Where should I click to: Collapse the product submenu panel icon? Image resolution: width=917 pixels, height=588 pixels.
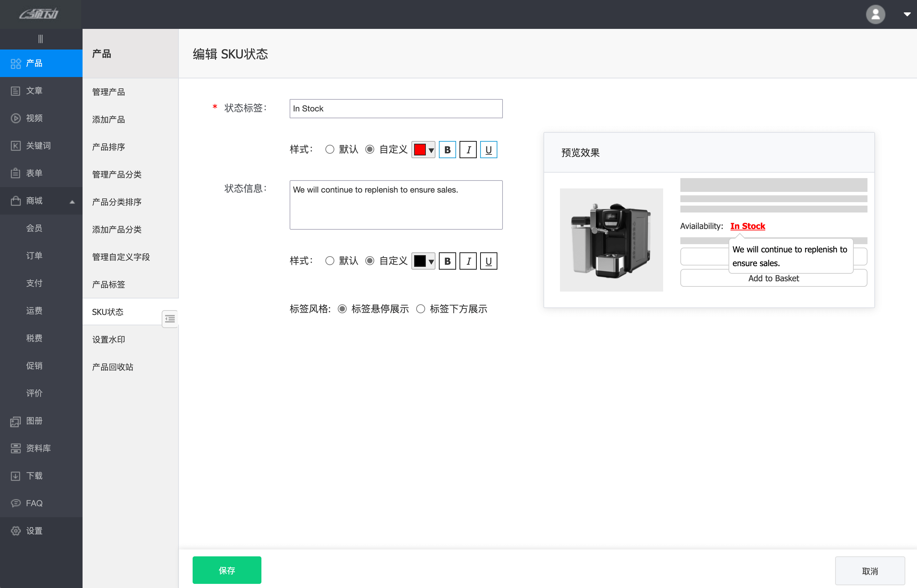point(170,318)
